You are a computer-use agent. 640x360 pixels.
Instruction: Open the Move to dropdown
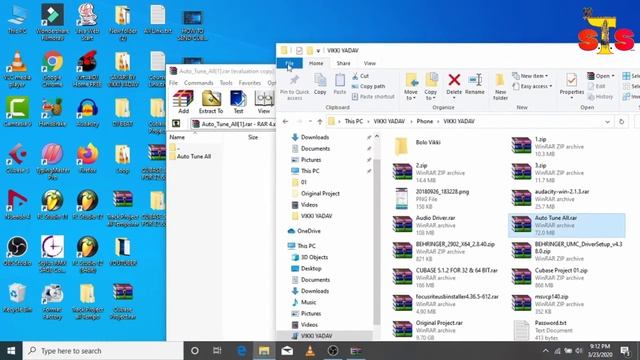tap(411, 87)
